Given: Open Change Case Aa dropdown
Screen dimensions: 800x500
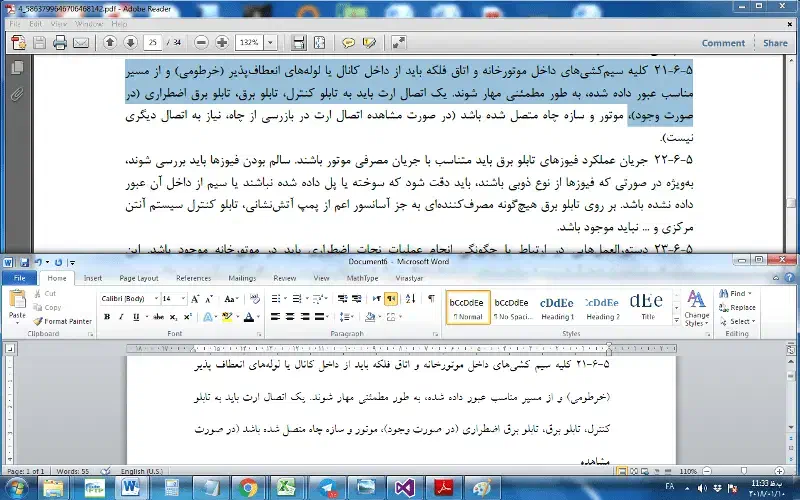Looking at the screenshot, I should click(x=232, y=299).
